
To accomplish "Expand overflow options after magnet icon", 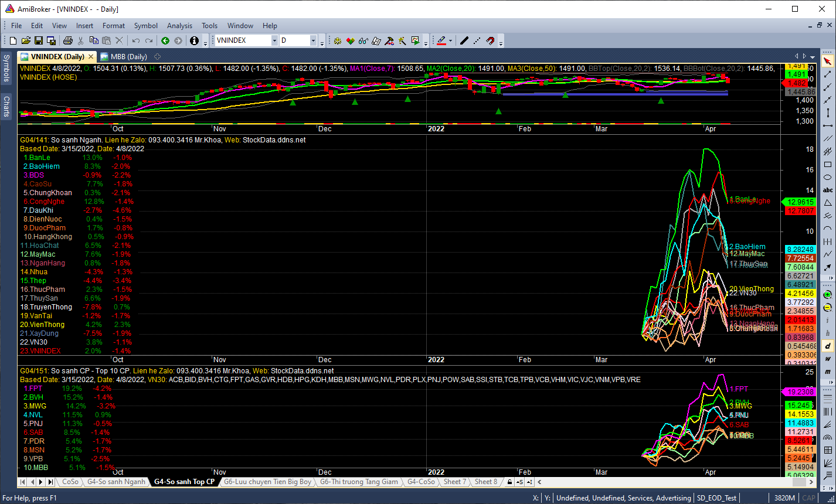I will (501, 42).
